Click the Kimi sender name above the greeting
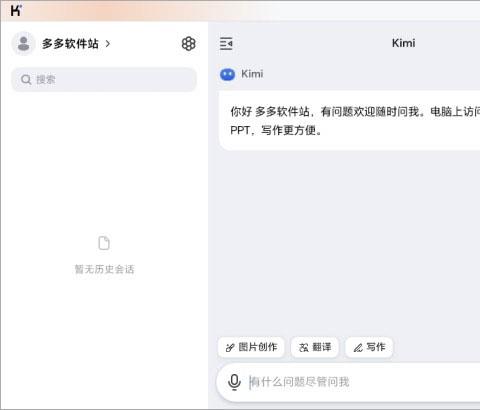 [252, 74]
